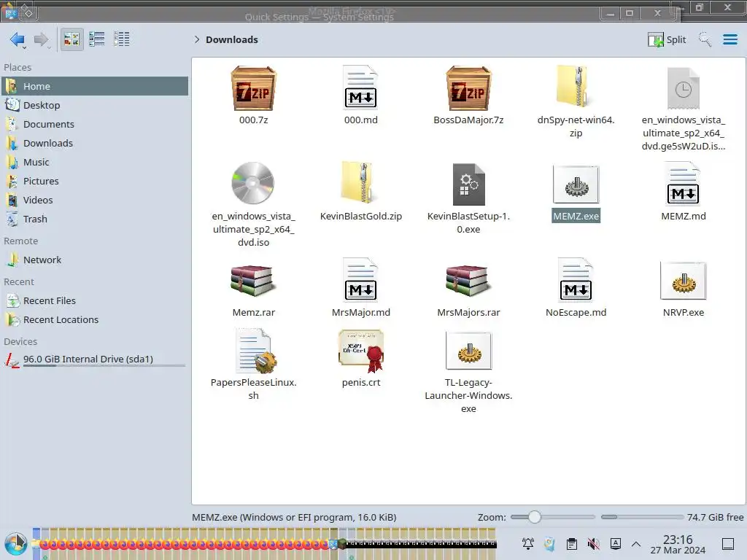Open Music in Places panel

95,163
